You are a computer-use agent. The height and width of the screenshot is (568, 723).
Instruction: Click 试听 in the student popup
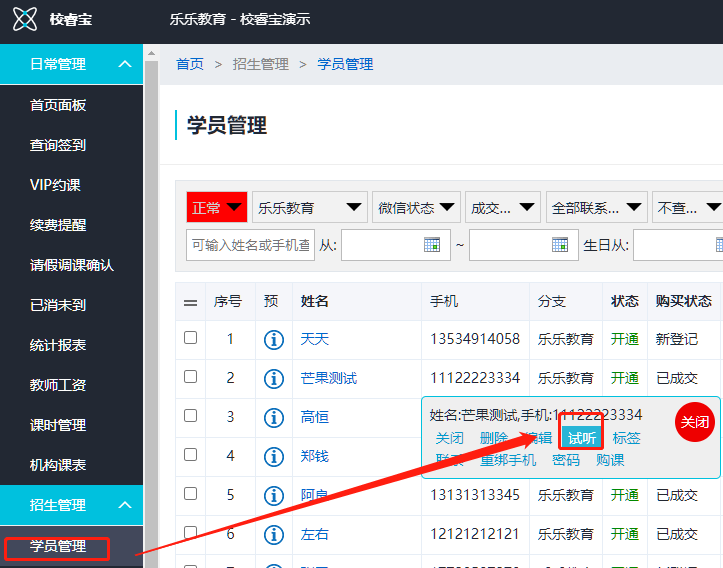pos(582,438)
